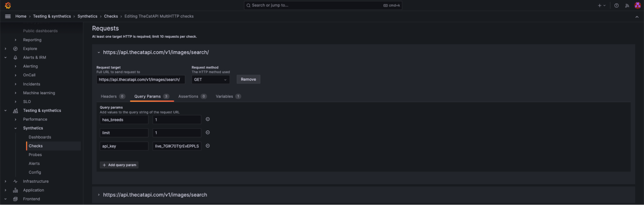This screenshot has height=205, width=644.
Task: Switch to the Assertions tab
Action: click(192, 97)
